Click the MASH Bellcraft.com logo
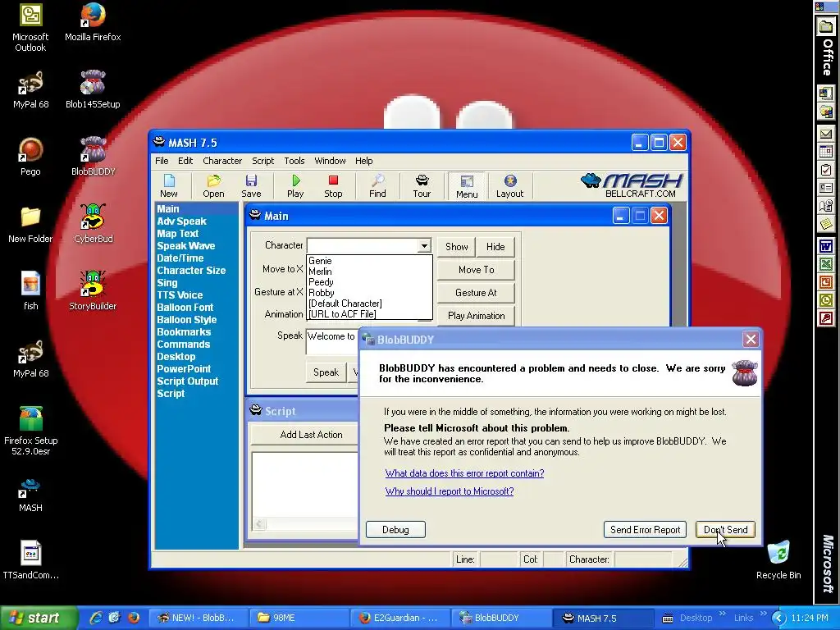This screenshot has width=840, height=630. [x=632, y=185]
